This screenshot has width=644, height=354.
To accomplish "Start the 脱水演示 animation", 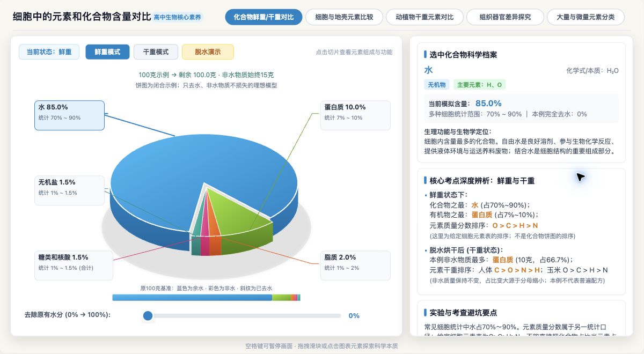I will (208, 52).
